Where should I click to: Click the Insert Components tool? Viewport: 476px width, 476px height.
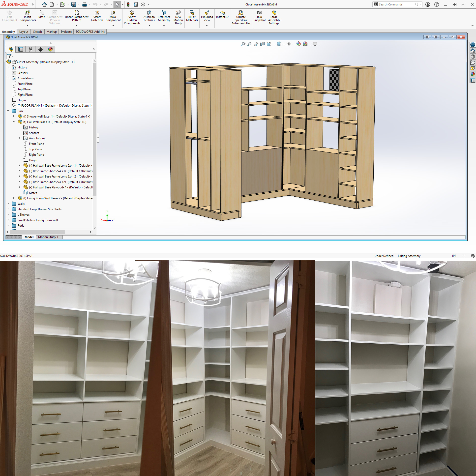point(28,16)
